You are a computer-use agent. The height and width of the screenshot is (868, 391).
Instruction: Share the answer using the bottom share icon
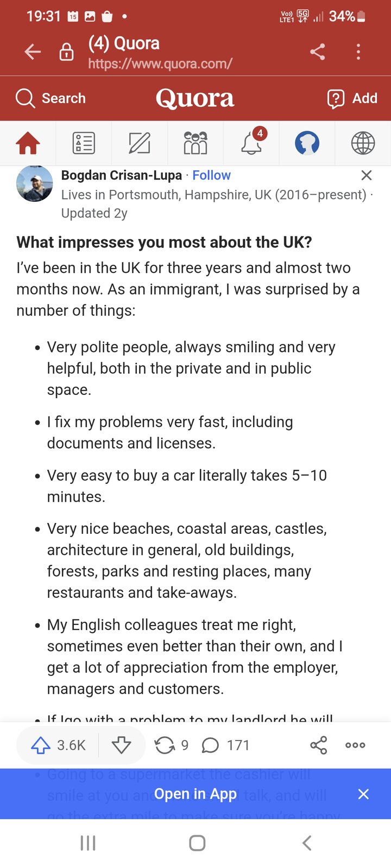319,745
